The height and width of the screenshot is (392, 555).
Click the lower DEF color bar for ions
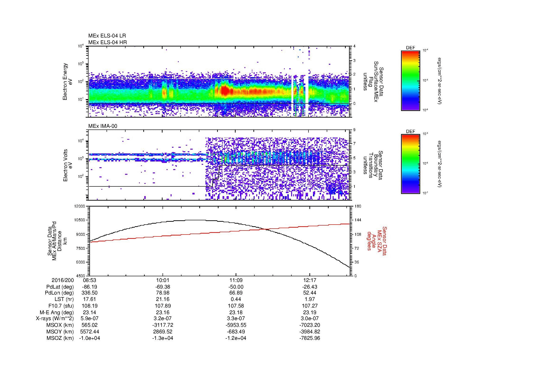[410, 164]
